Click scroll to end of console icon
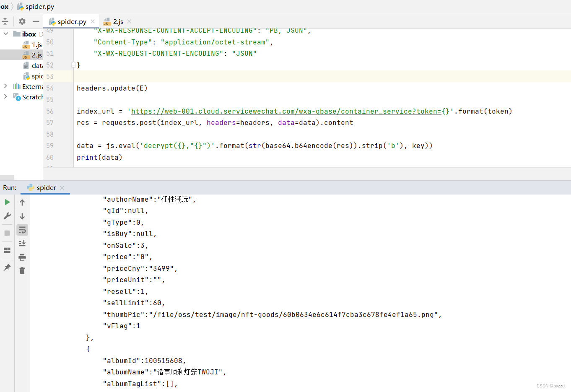The width and height of the screenshot is (571, 392). (x=22, y=243)
